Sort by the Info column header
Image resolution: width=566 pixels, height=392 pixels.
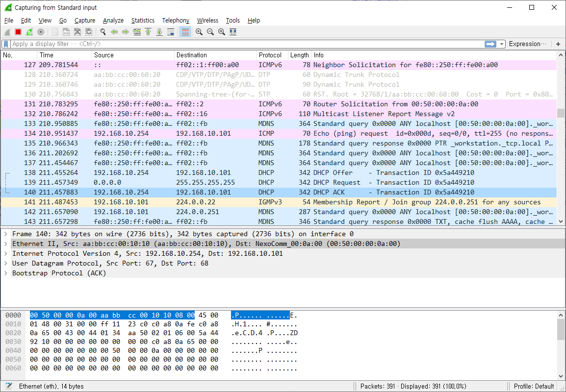pyautogui.click(x=434, y=55)
